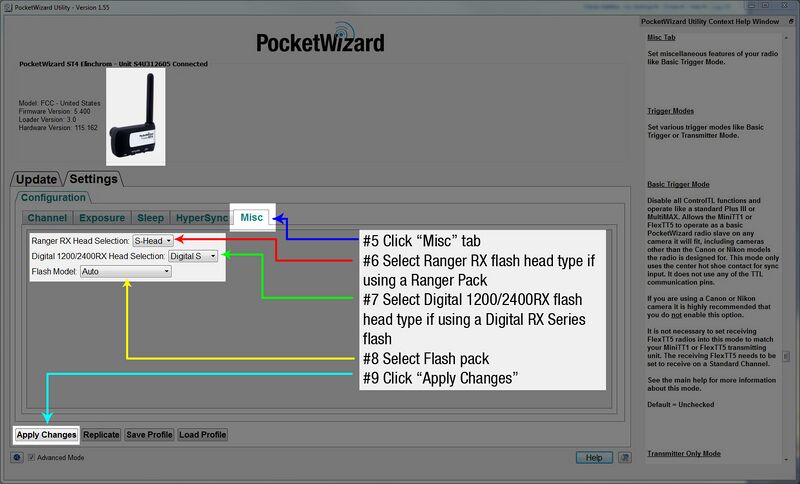Click the 'Default = Unchecked' help text
This screenshot has height=484, width=800.
coord(681,404)
